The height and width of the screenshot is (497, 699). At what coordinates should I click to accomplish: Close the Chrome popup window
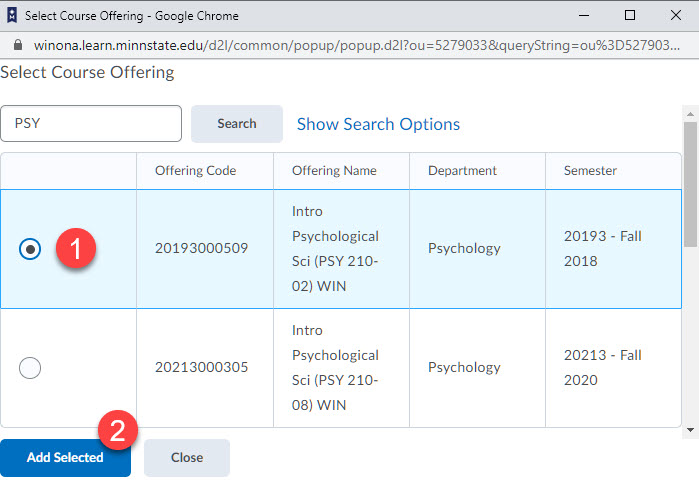click(x=676, y=16)
